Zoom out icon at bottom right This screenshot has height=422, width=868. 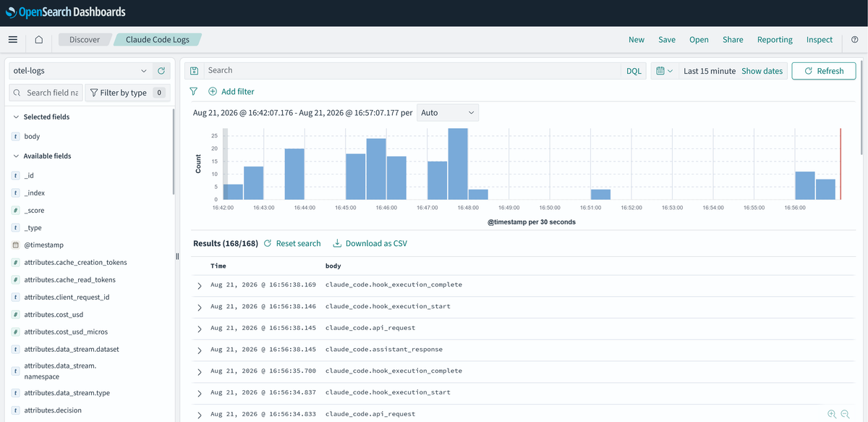[x=846, y=414]
